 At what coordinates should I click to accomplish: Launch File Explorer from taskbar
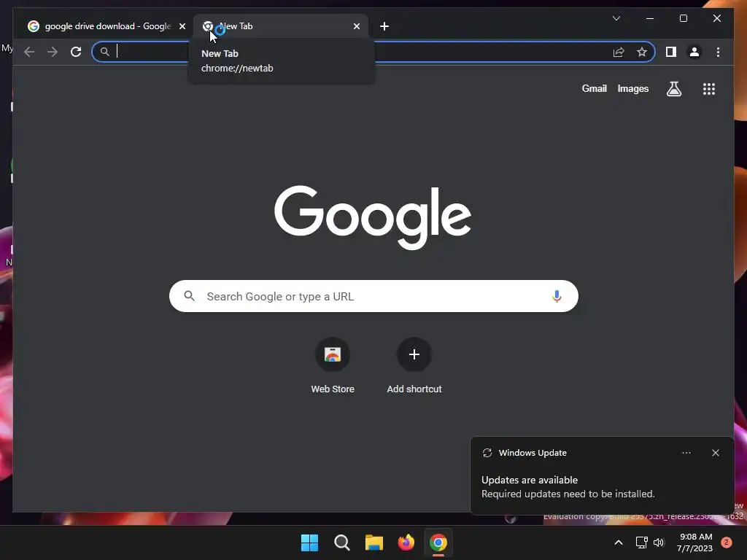(374, 542)
